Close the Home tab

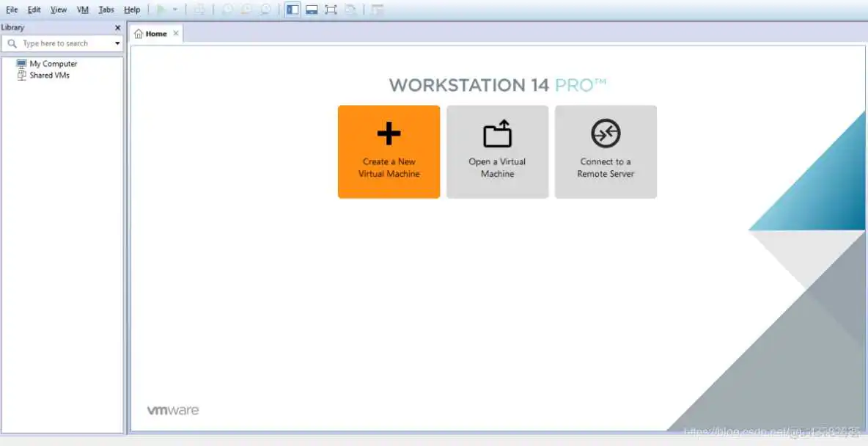(176, 34)
